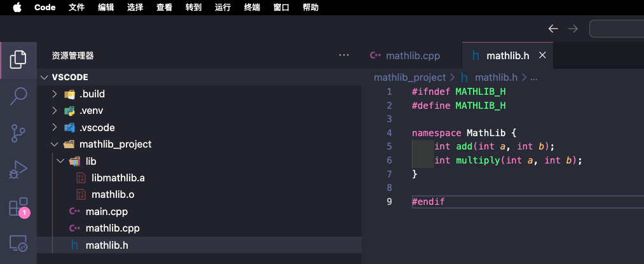Image resolution: width=644 pixels, height=264 pixels.
Task: Open explorer's more actions ellipsis
Action: click(x=344, y=55)
